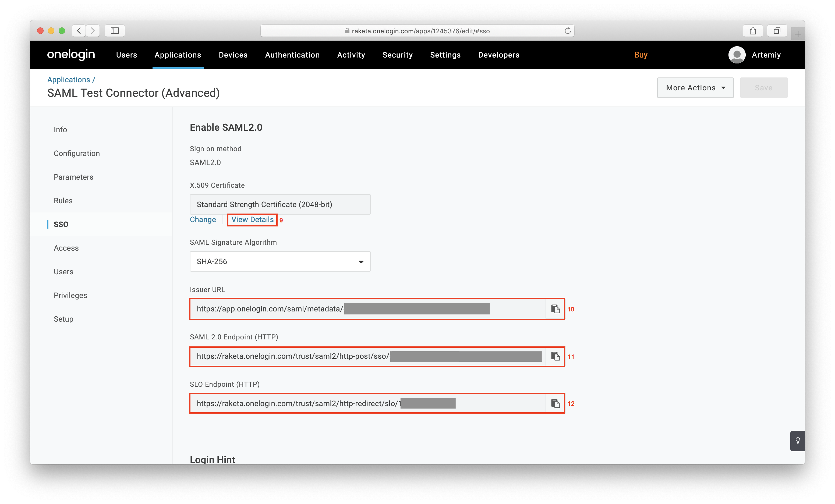Copy the SLO Endpoint URL
This screenshot has height=504, width=835.
(x=555, y=403)
